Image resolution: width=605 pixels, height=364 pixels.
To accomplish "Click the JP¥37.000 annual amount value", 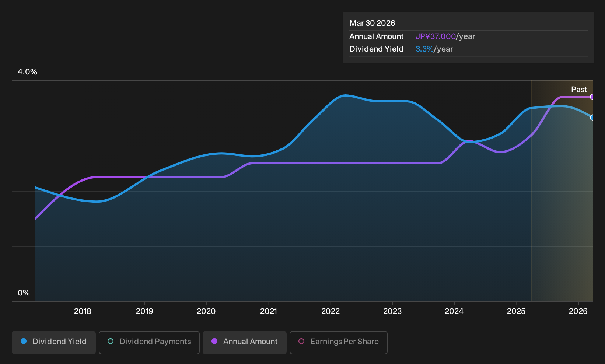I will (436, 36).
